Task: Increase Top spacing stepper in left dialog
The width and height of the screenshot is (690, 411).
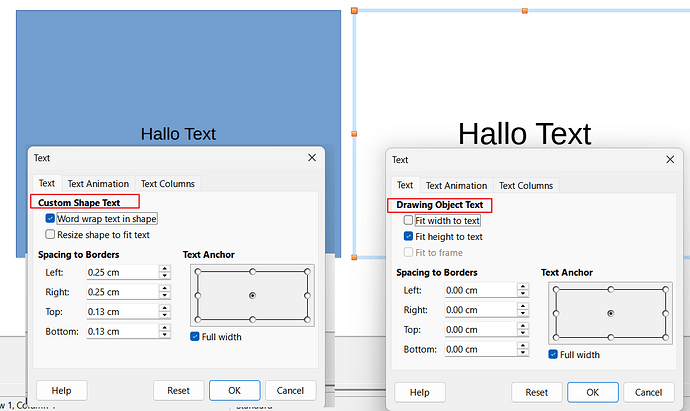Action: [x=164, y=309]
